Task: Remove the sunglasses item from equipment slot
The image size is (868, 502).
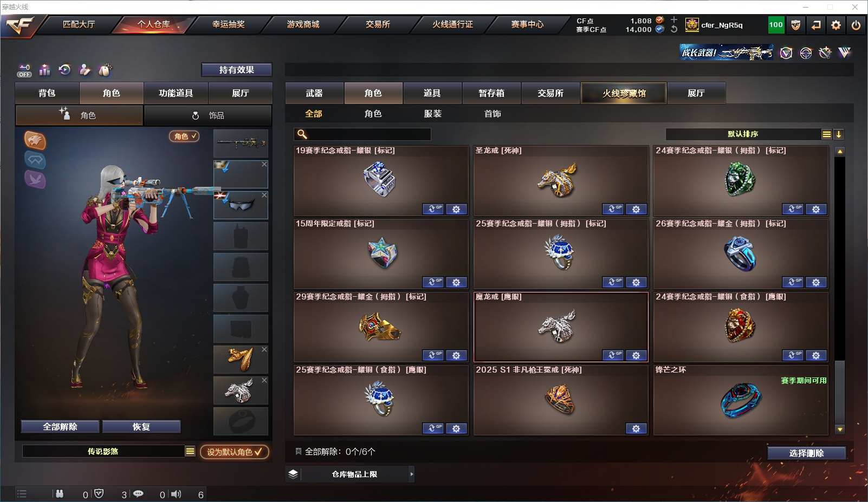Action: (264, 195)
